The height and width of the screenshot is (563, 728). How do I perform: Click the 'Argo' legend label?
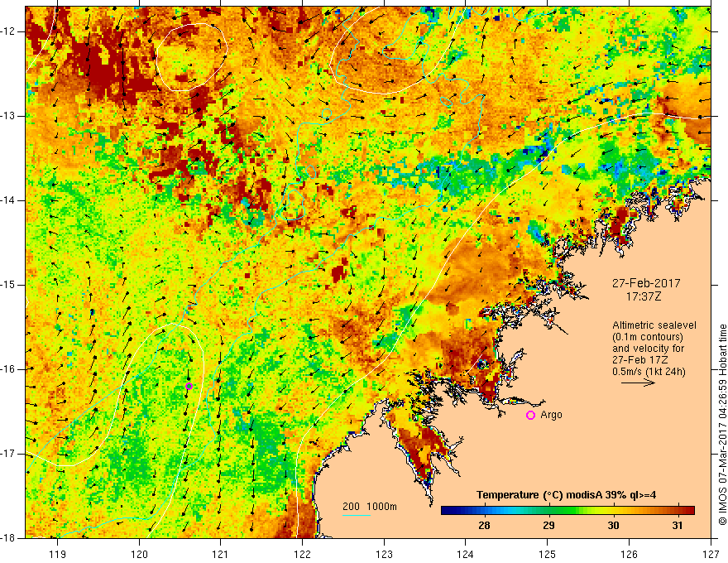click(x=551, y=415)
